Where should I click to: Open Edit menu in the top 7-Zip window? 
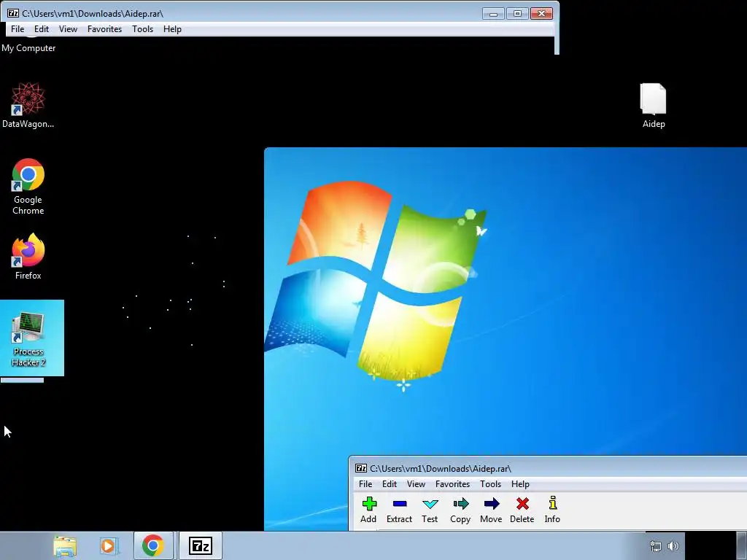(x=42, y=29)
